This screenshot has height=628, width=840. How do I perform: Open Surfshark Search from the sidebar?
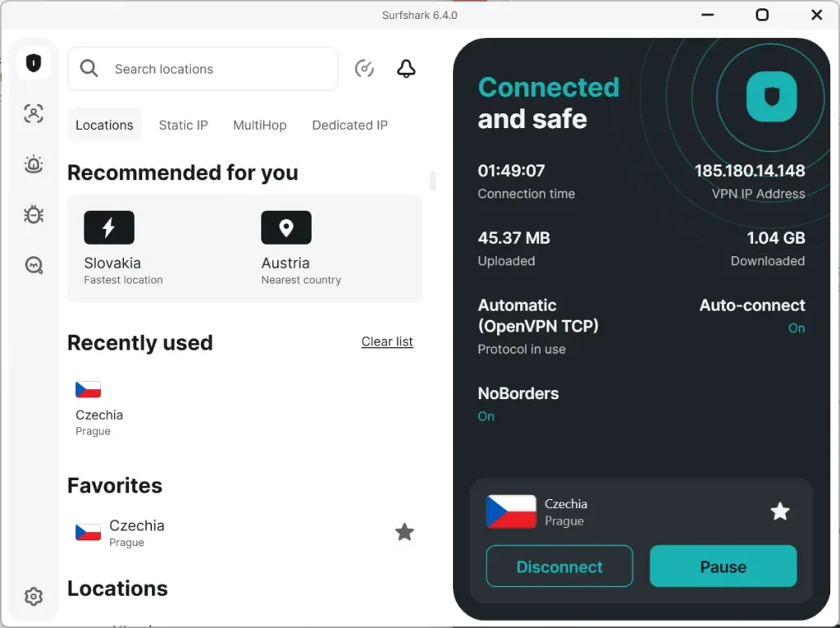click(33, 265)
